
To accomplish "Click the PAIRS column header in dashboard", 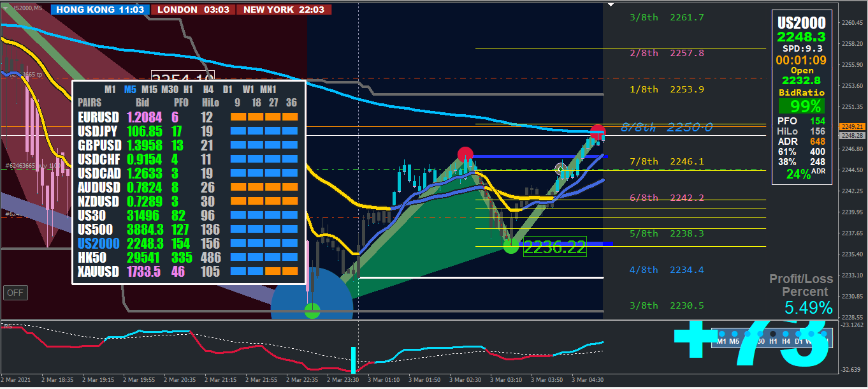I will 90,102.
